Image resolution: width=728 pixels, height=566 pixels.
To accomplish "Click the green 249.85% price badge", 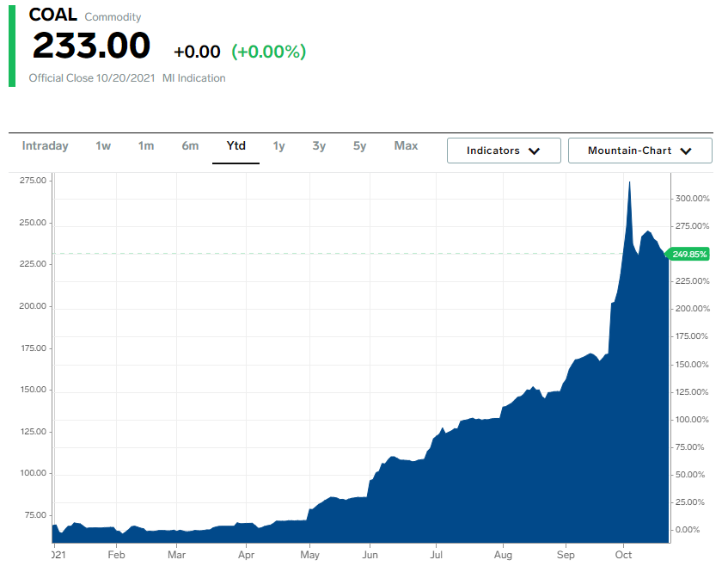I will [x=689, y=254].
